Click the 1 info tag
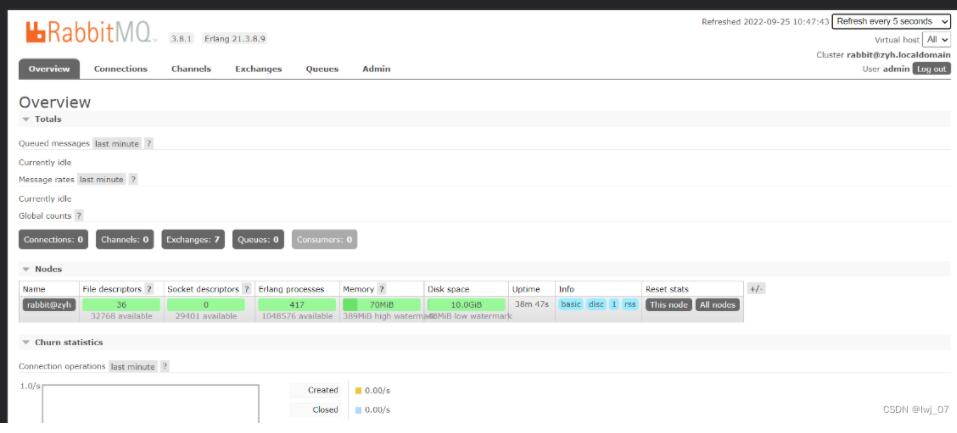This screenshot has width=957, height=433. coord(614,304)
